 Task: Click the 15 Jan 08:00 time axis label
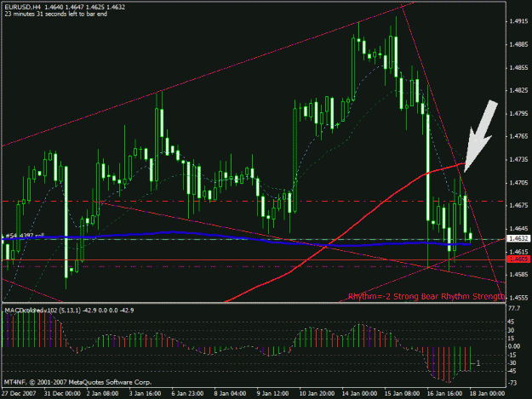(402, 394)
